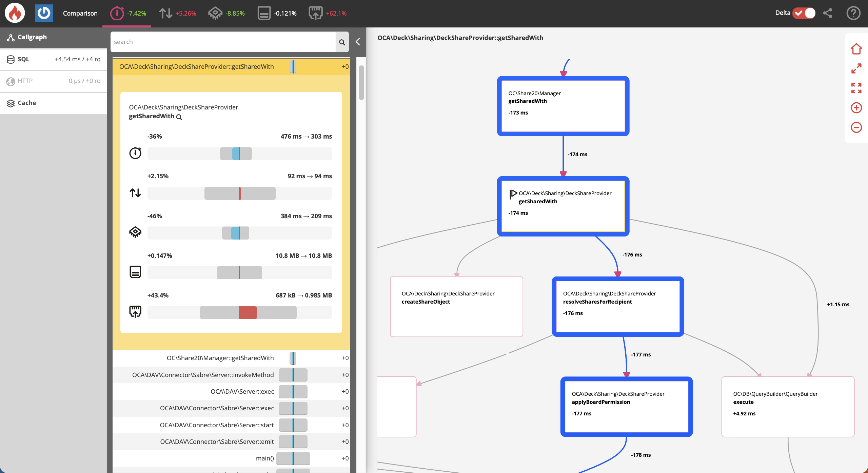Select the wall time -7.42% tab
868x473 pixels.
tap(128, 13)
